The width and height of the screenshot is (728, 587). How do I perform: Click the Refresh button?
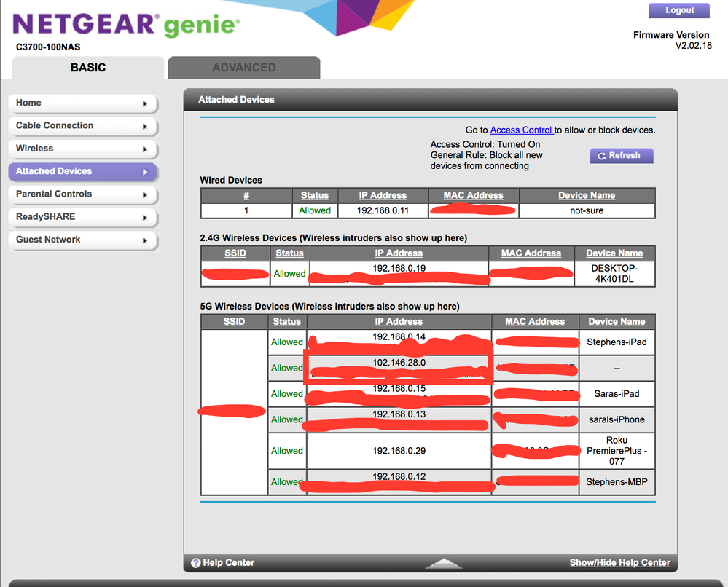pos(622,155)
